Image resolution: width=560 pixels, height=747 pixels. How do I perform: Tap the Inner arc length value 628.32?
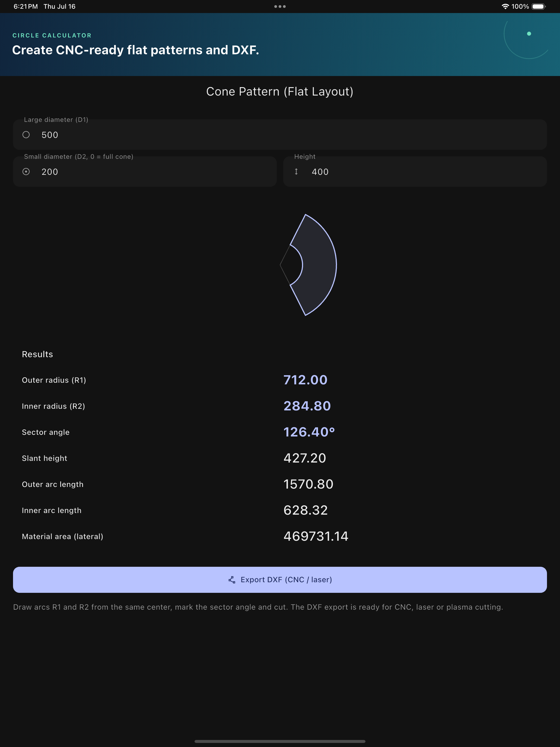click(306, 510)
